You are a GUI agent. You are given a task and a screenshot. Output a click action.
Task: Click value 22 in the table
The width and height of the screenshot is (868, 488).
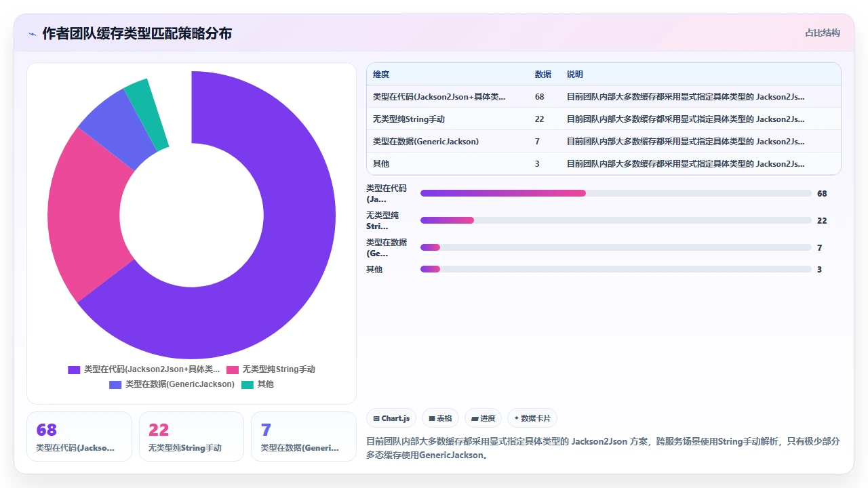coord(539,119)
